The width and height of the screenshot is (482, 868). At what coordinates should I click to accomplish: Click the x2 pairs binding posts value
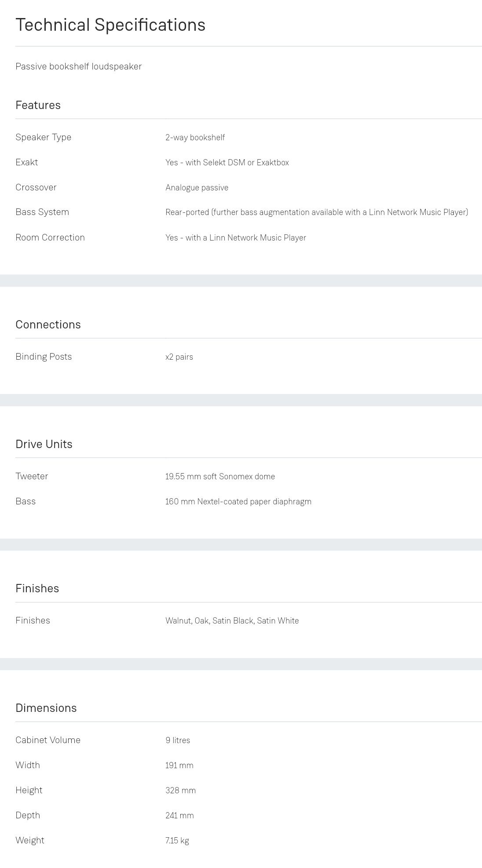[179, 357]
